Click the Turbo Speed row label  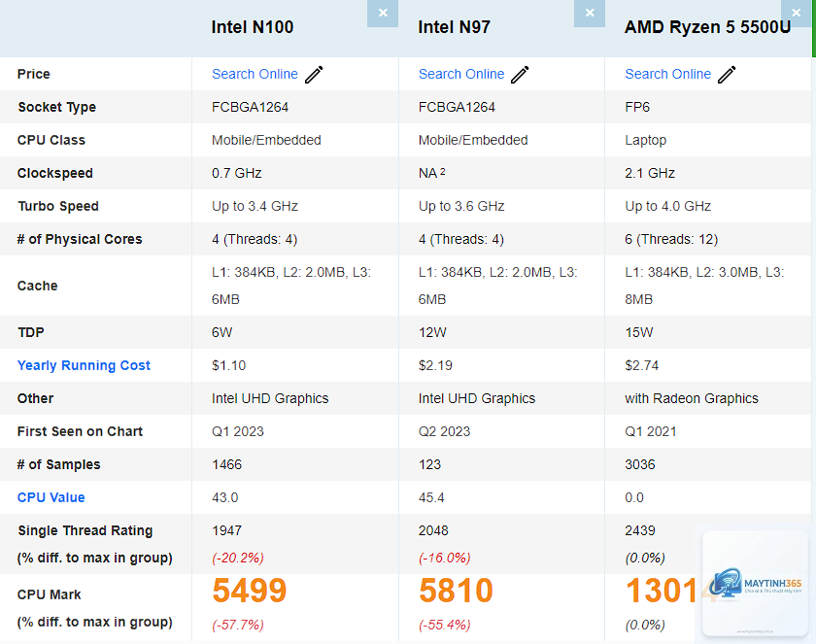click(57, 206)
